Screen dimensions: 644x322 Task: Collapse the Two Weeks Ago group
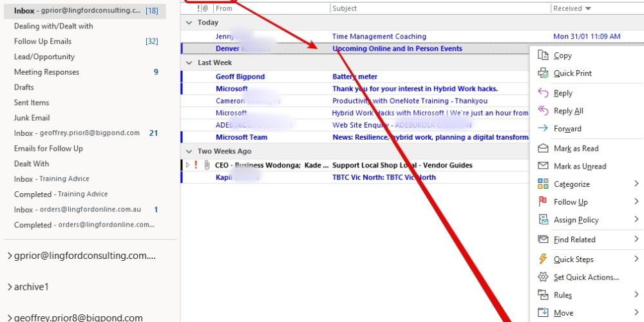coord(189,151)
